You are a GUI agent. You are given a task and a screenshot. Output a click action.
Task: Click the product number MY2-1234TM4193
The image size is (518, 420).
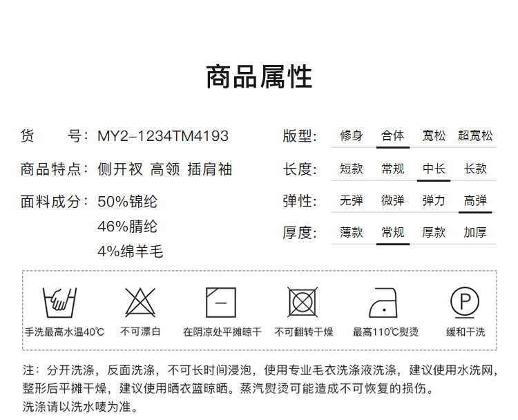pos(162,136)
